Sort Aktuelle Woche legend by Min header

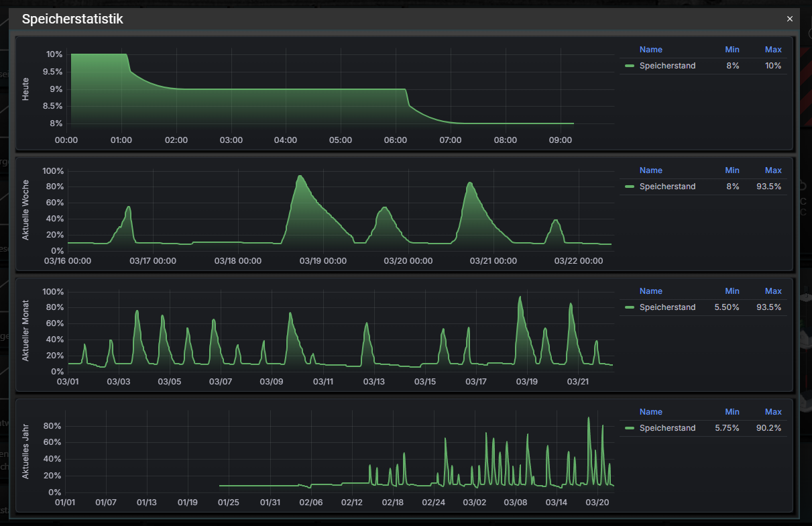pyautogui.click(x=732, y=170)
